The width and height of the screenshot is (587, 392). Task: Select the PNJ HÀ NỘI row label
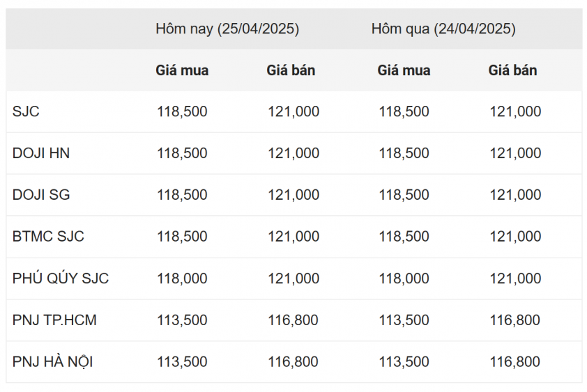point(52,362)
